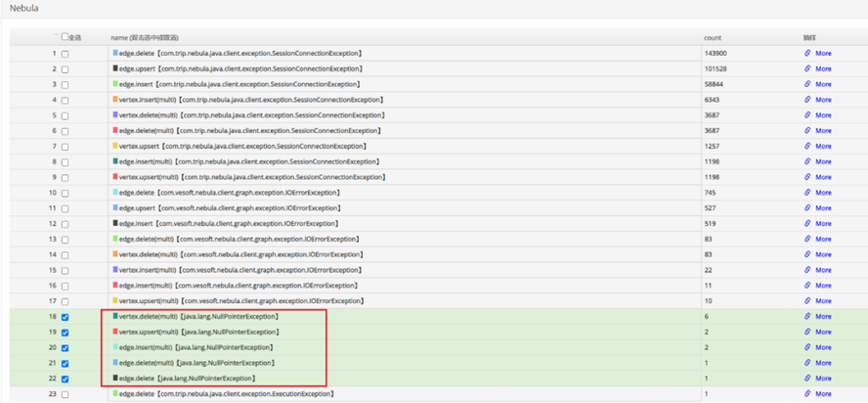Click green swatch of edge.insert SessionConnectionException

115,84
